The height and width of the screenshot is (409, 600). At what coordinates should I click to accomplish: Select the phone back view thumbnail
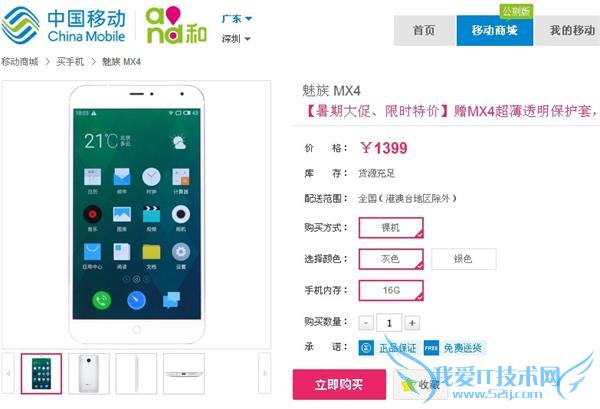coord(89,373)
